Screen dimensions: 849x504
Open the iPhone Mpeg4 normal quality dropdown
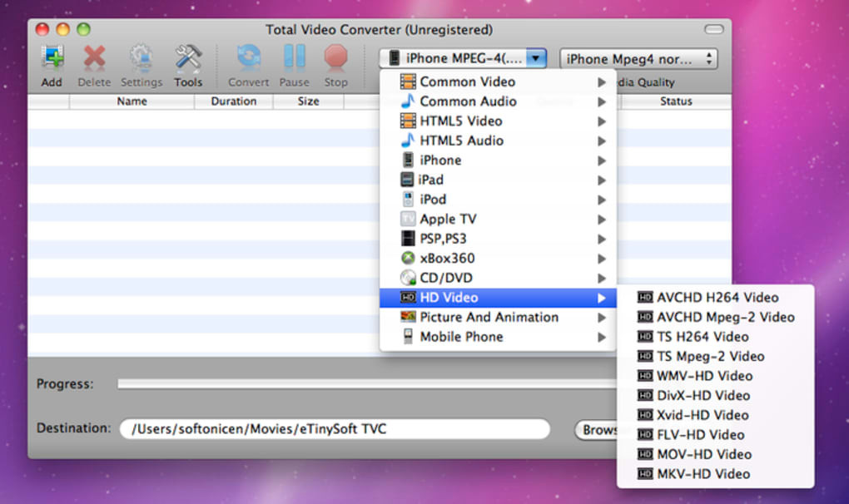point(639,58)
